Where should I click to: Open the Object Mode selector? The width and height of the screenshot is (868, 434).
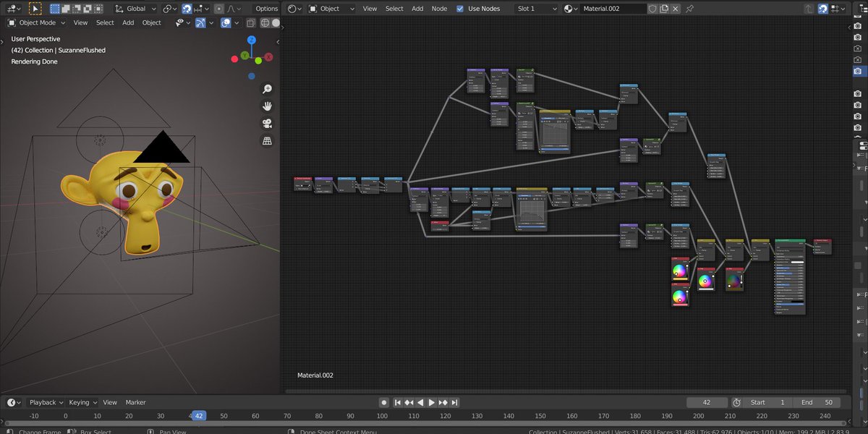[36, 22]
